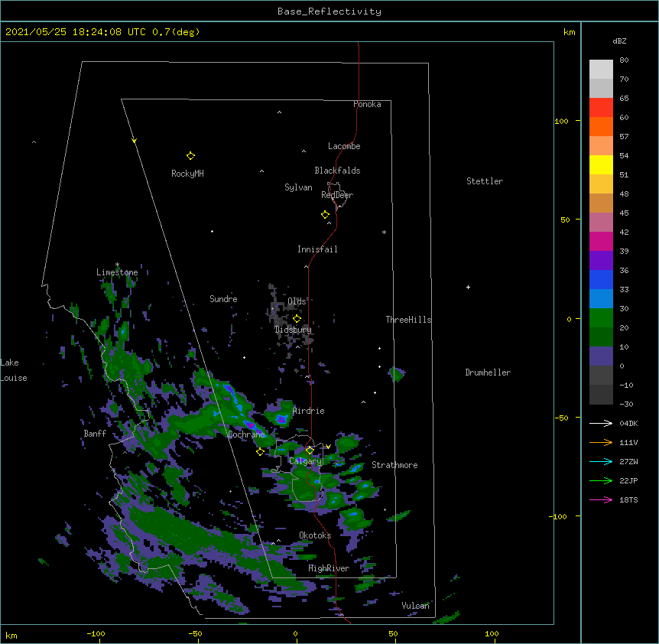Click the RockyMH label
This screenshot has width=659, height=644.
(187, 174)
